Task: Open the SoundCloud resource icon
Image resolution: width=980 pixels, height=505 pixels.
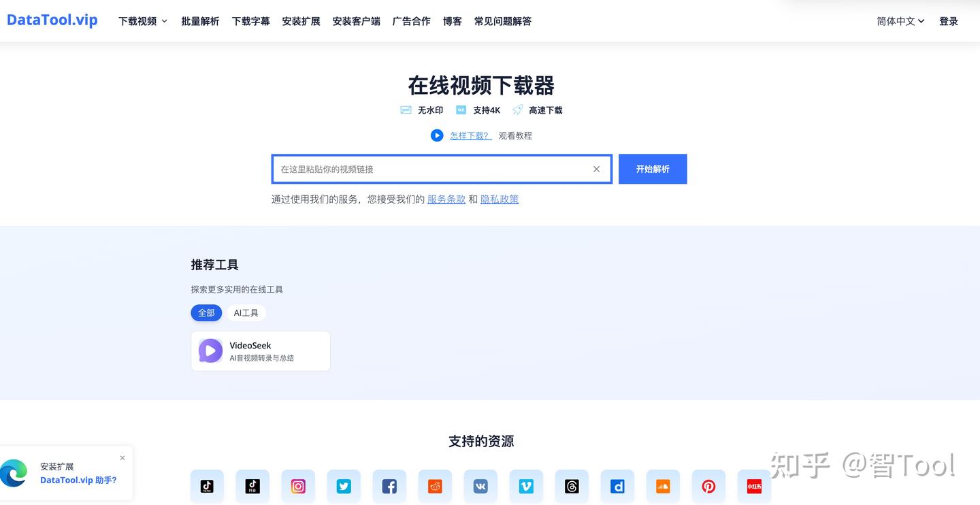Action: tap(663, 486)
